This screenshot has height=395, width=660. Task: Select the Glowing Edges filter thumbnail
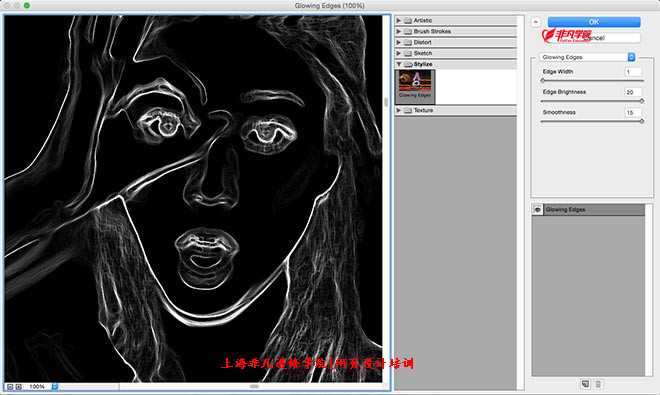coord(415,86)
